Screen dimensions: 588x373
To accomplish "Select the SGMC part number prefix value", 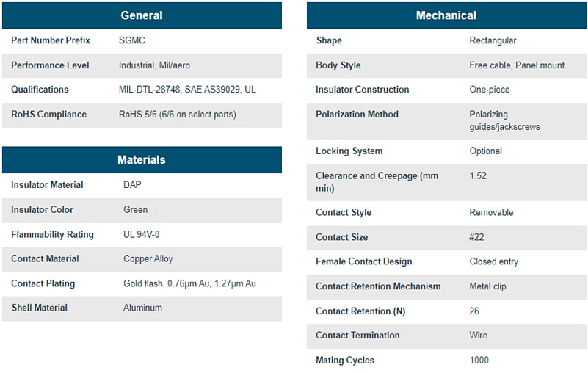I will (x=132, y=40).
